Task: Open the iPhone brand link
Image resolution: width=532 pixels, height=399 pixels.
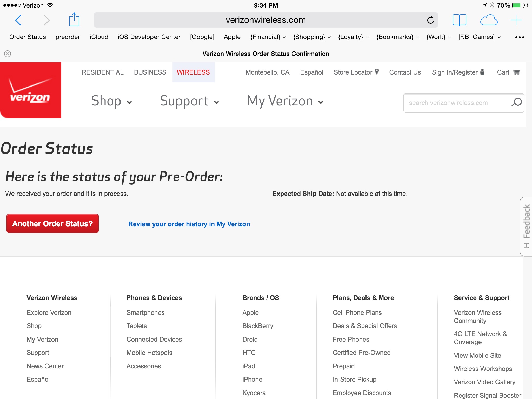Action: [252, 379]
